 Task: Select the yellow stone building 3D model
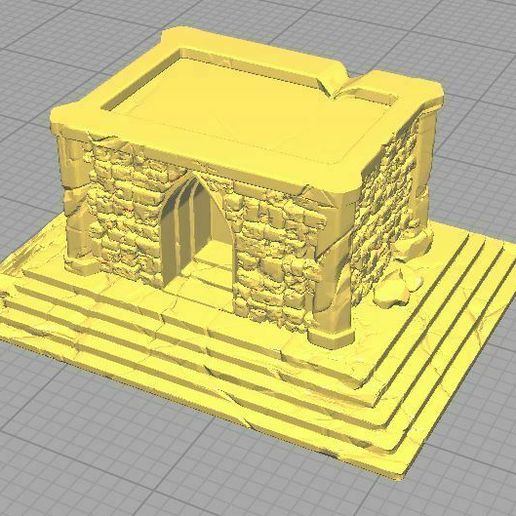click(257, 253)
